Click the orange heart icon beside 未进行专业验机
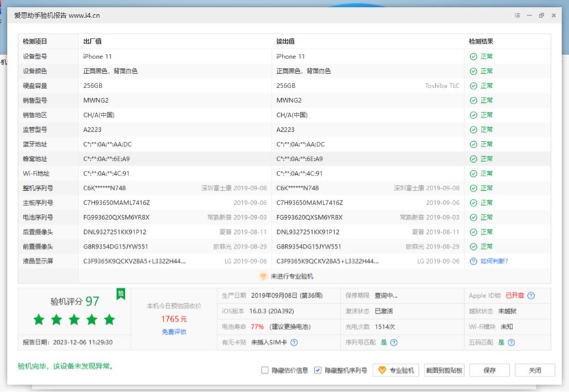The image size is (569, 392). click(263, 276)
